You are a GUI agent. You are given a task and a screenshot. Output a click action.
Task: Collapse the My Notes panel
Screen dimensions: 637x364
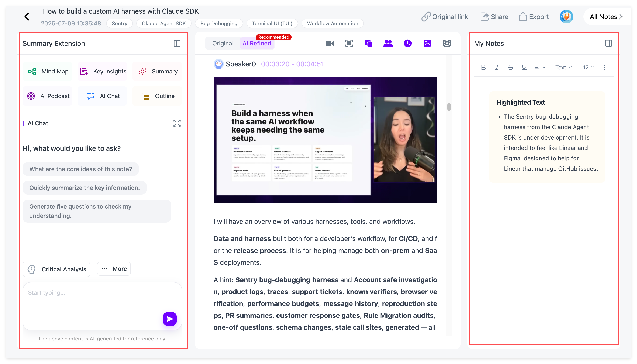[608, 43]
